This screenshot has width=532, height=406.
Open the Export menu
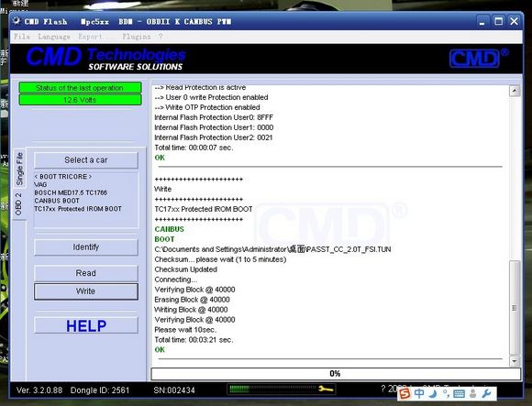click(90, 37)
